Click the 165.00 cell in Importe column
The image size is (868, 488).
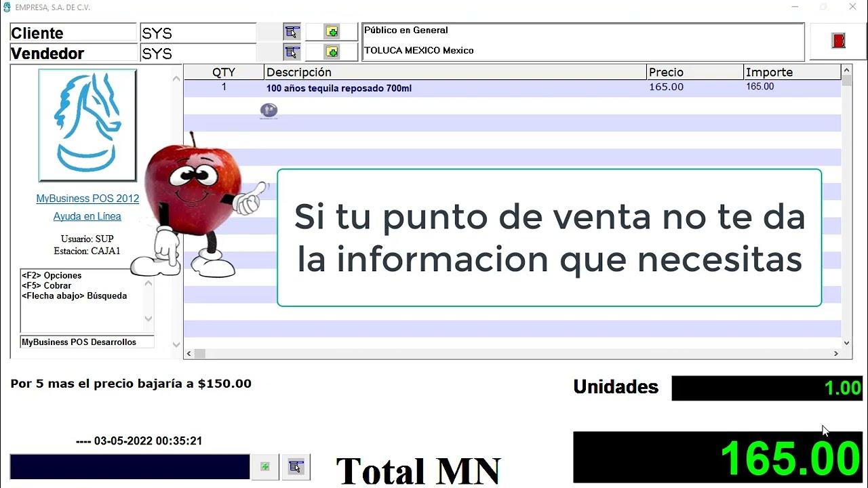tap(759, 87)
